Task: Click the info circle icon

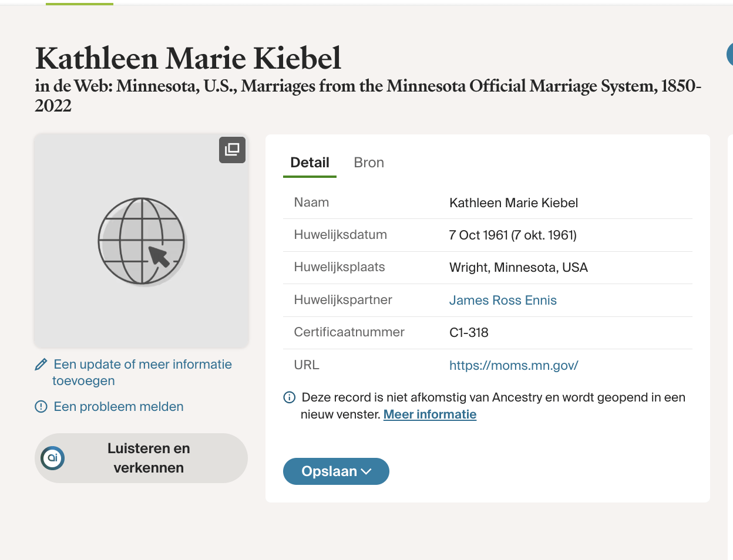Action: point(289,397)
